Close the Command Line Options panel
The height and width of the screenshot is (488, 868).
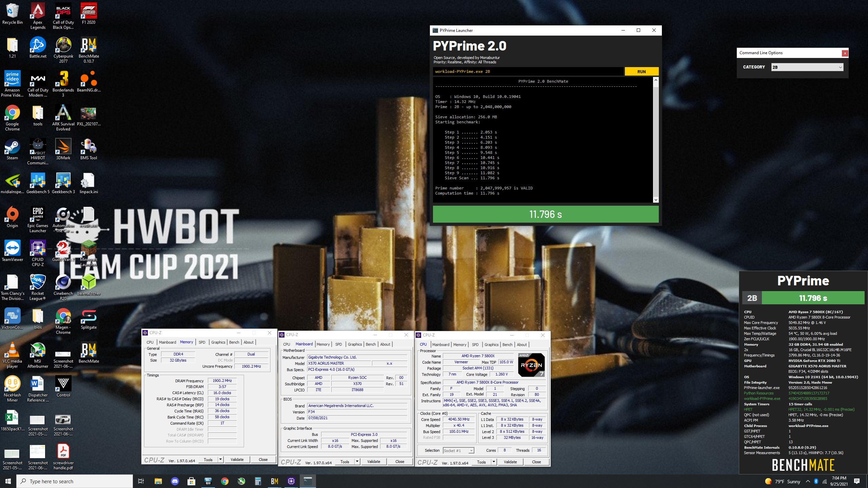point(845,53)
